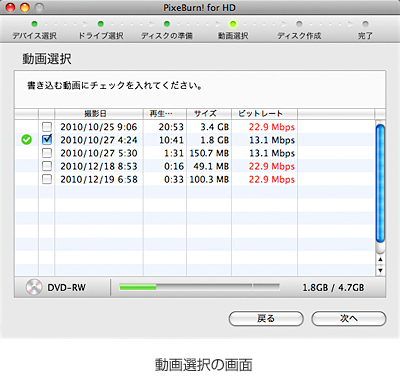Sort by 撮影日 column header

(99, 114)
